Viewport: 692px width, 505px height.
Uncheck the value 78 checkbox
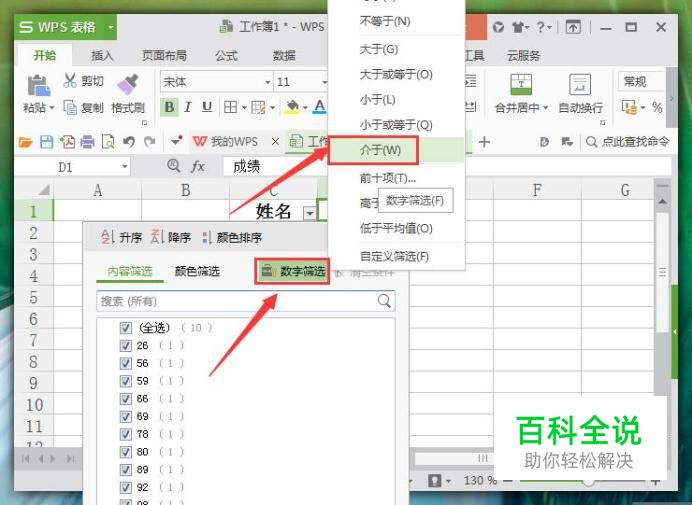pyautogui.click(x=126, y=434)
